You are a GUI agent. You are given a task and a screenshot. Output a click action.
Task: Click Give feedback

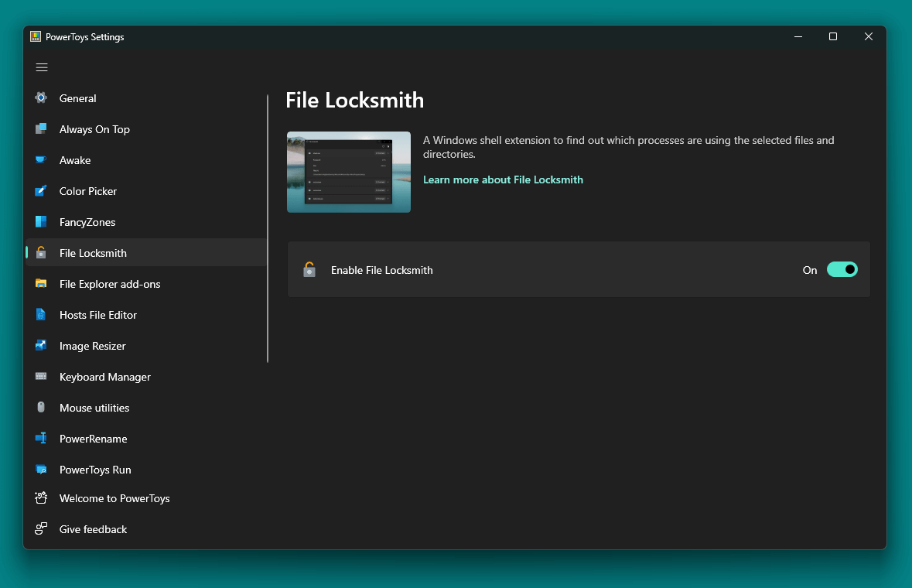pyautogui.click(x=146, y=529)
